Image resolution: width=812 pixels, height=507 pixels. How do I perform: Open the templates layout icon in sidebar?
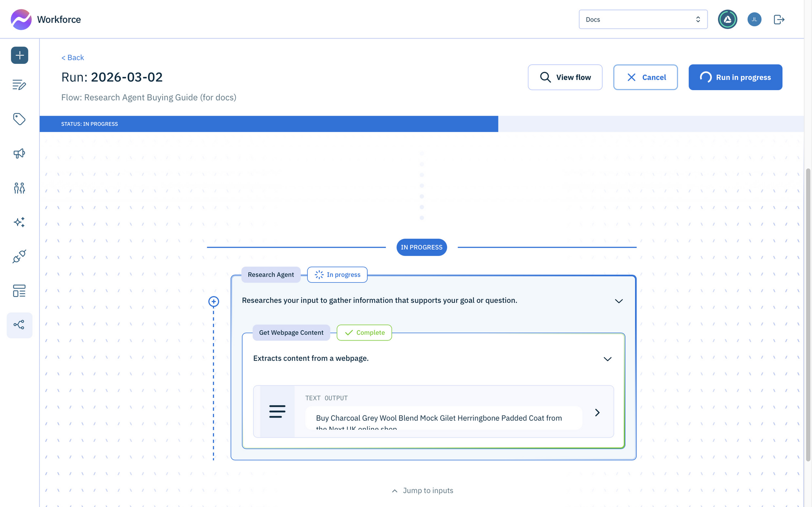[x=19, y=291]
